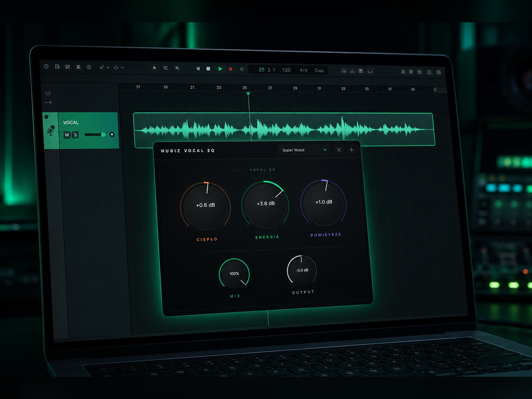Click the VOCAL track volume slider
532x399 pixels.
pyautogui.click(x=95, y=135)
